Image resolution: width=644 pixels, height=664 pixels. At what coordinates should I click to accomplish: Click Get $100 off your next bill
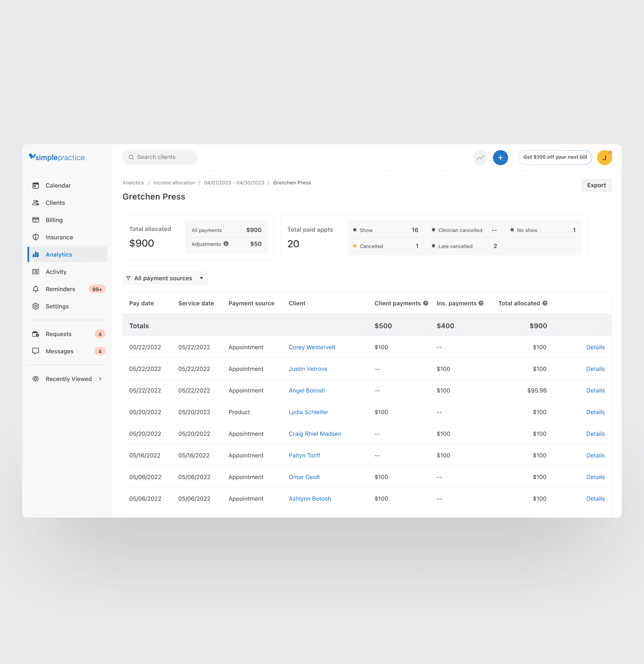(x=555, y=157)
